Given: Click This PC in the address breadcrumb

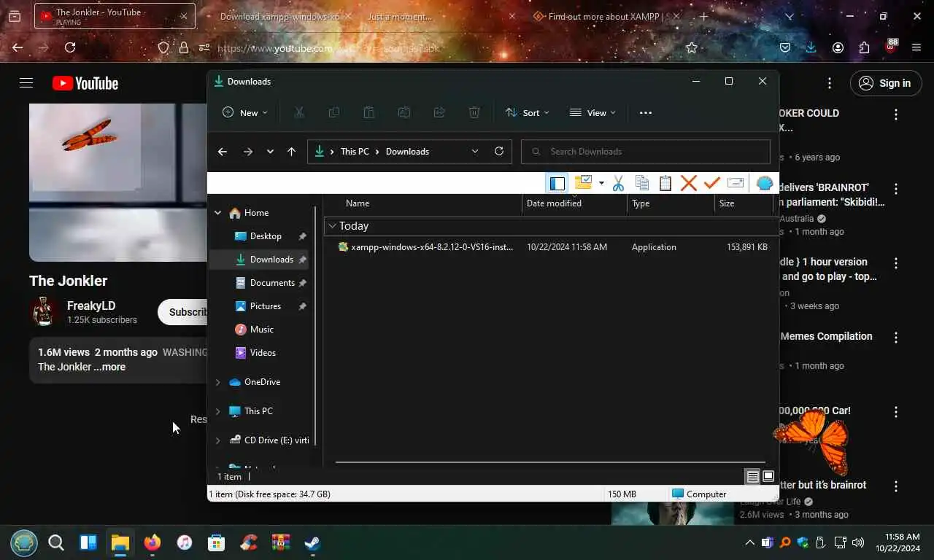Looking at the screenshot, I should (355, 152).
